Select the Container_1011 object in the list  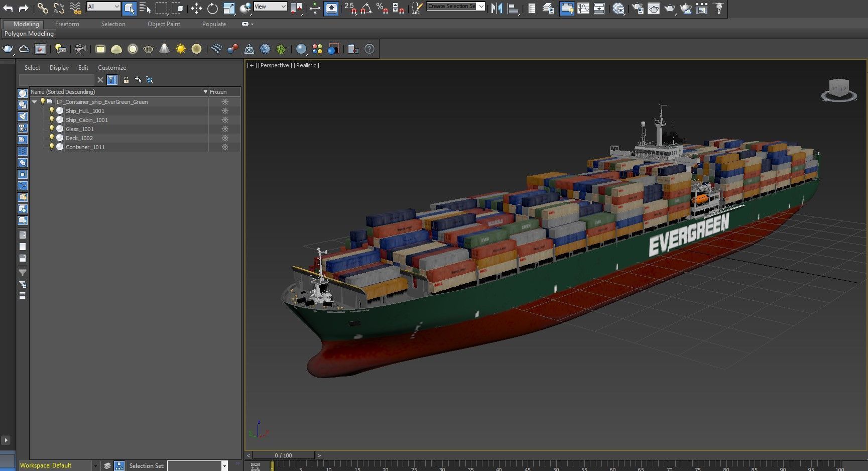85,147
